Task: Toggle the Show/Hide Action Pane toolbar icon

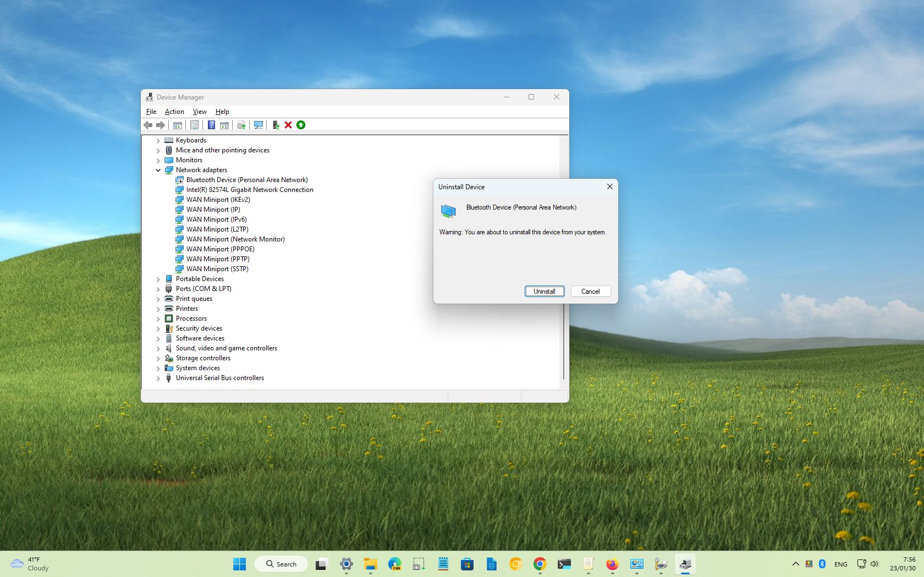Action: (x=224, y=125)
